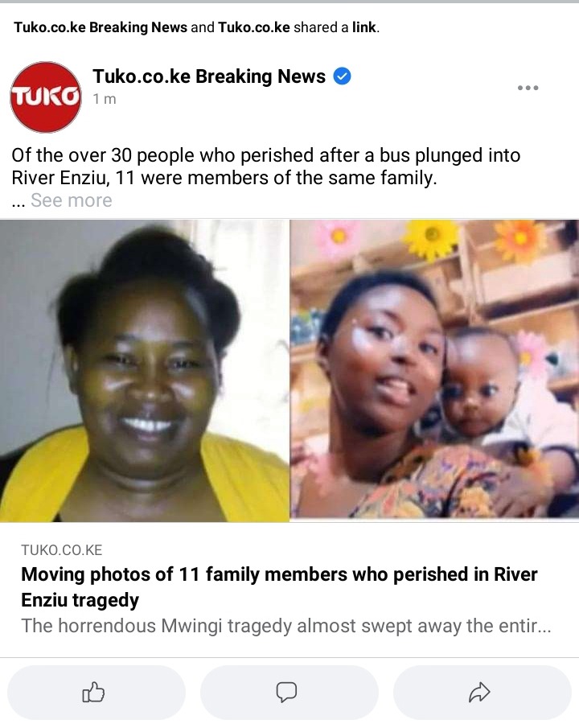Click first Tuko.co.ke Breaking News in share header
The width and height of the screenshot is (579, 728).
(101, 27)
